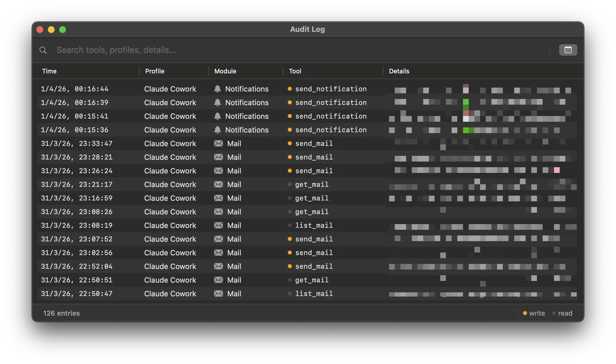The height and width of the screenshot is (364, 616).
Task: Click the Mail envelope icon at 22:50:47
Action: click(218, 293)
